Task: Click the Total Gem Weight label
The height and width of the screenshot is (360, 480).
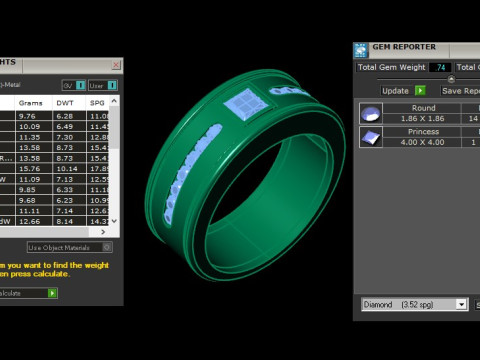Action: pyautogui.click(x=391, y=67)
